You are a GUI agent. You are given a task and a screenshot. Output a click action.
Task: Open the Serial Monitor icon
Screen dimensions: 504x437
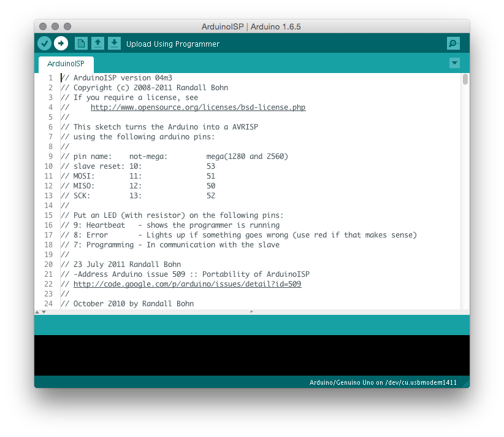coord(453,44)
